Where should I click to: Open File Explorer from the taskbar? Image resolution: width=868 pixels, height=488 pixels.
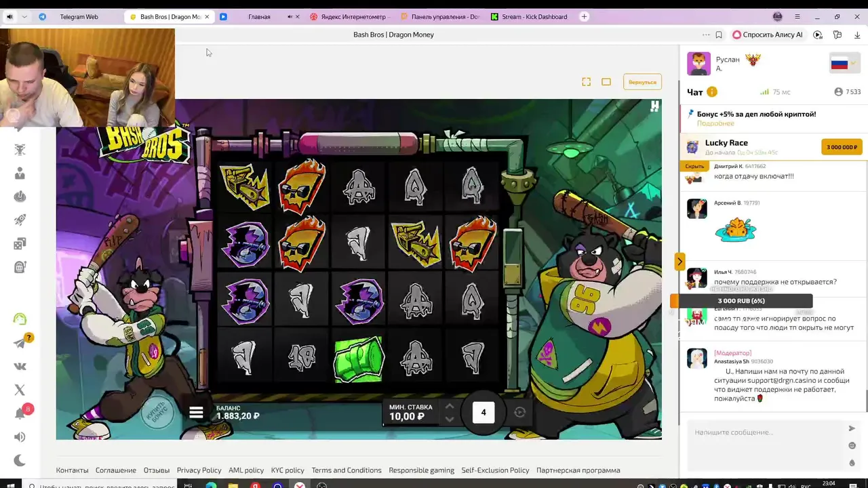pyautogui.click(x=233, y=485)
